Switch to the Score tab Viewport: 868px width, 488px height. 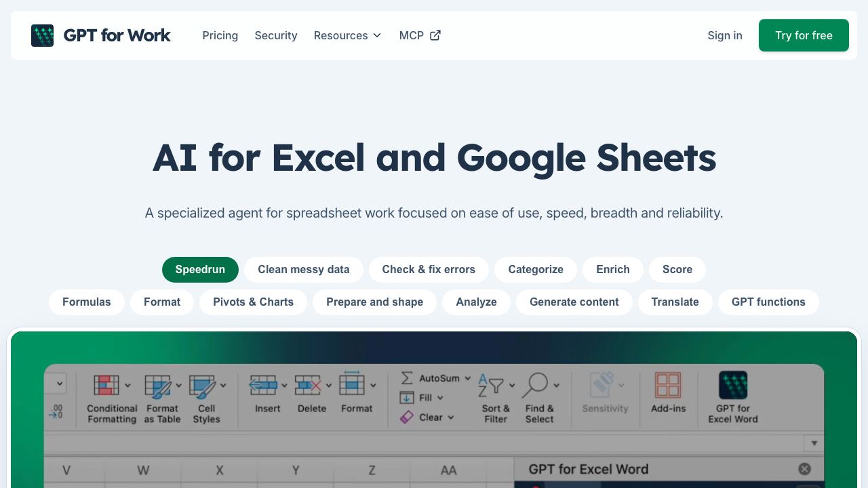677,269
